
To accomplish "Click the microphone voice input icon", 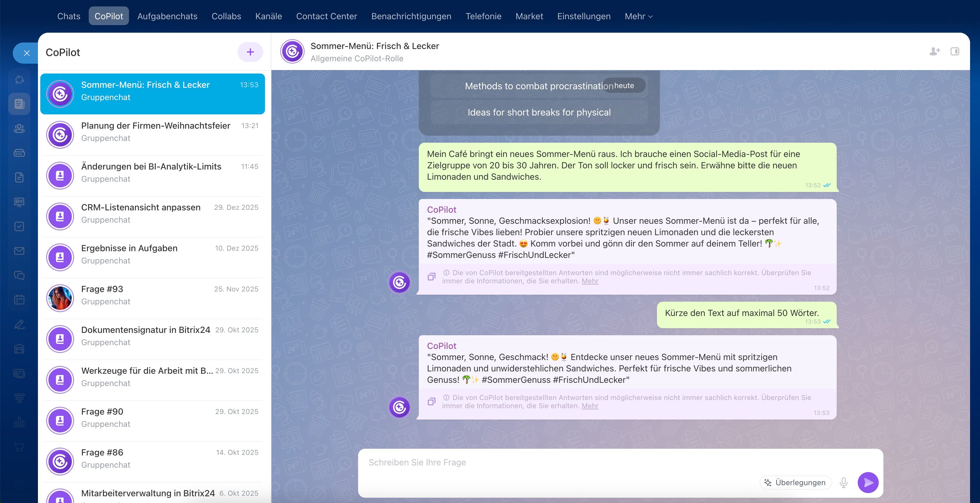I will [843, 482].
